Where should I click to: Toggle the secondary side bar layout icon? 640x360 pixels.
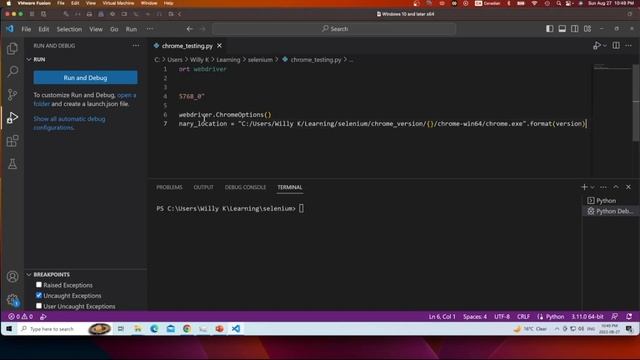click(x=574, y=29)
